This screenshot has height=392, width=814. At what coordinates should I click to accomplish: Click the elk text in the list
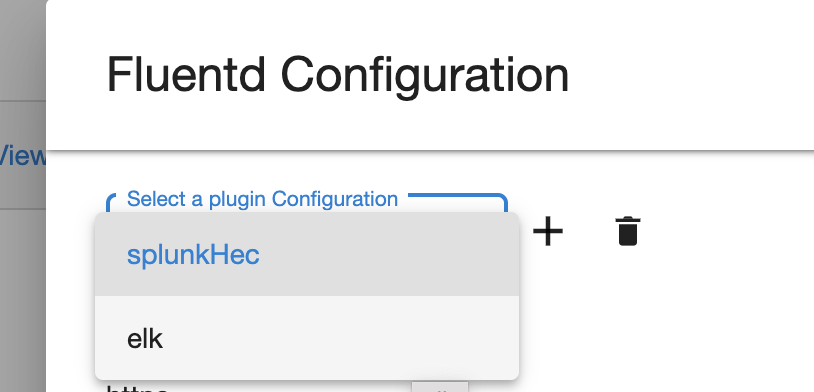145,339
